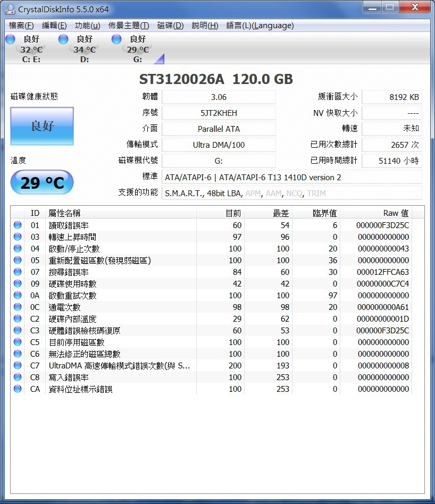
Task: Click the interface field Parallel ATA
Action: [x=219, y=129]
